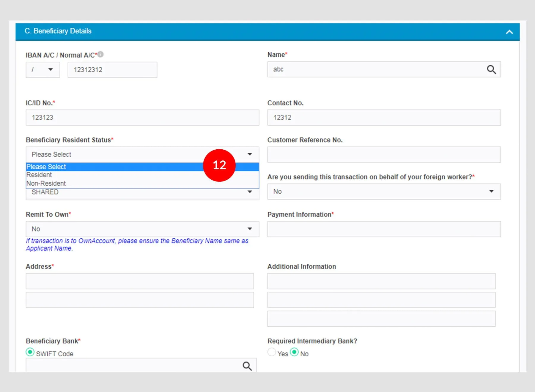Choose Yes for Required Intermediary Bank

272,352
